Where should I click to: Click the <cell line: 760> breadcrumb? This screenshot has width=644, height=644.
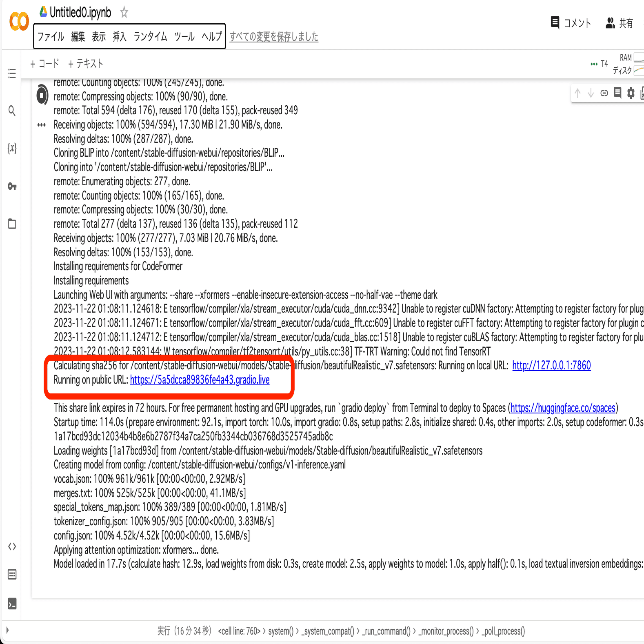(239, 631)
